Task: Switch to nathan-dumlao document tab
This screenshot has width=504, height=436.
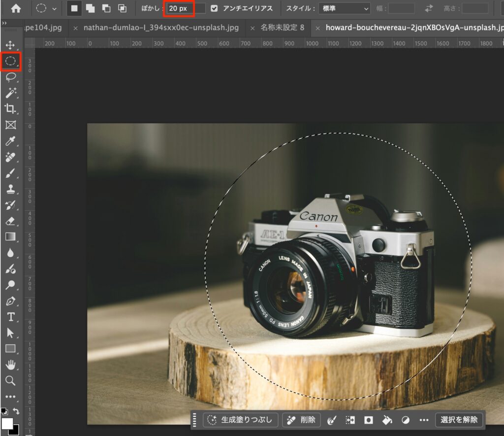Action: pos(161,28)
